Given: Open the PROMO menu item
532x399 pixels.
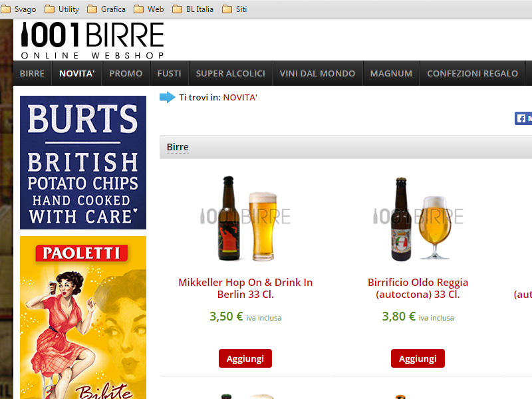Looking at the screenshot, I should pyautogui.click(x=126, y=73).
